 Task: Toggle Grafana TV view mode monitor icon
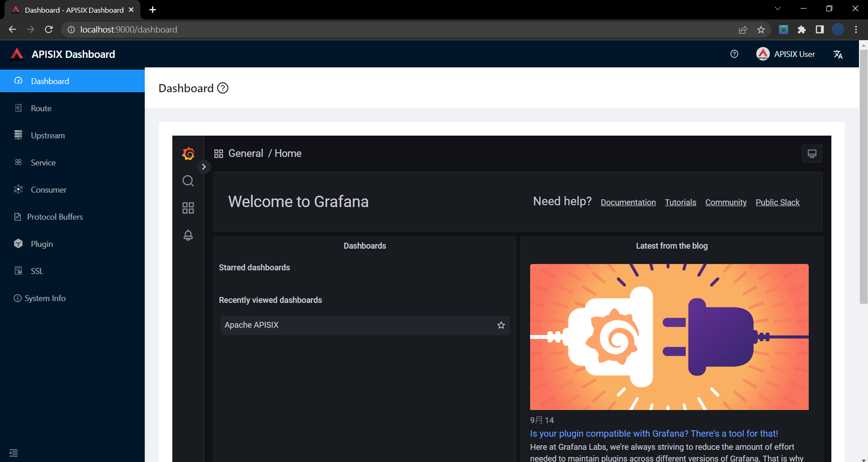click(x=812, y=154)
